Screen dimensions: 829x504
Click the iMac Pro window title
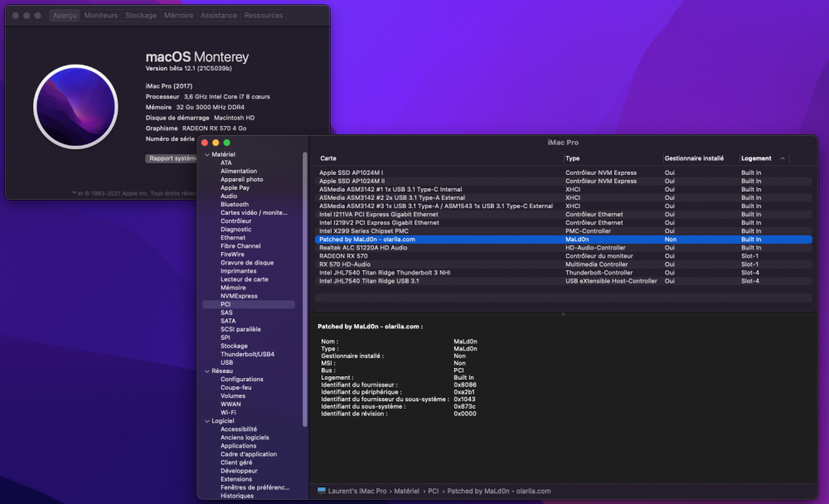click(563, 143)
